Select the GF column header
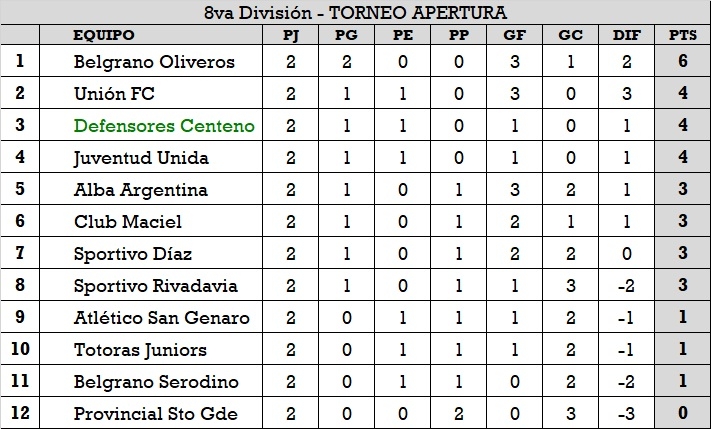Viewport: 711px width, 429px height. point(515,35)
